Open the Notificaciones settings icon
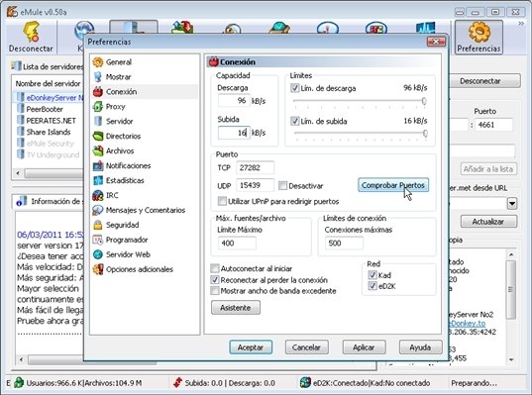532x395 pixels. tap(98, 165)
